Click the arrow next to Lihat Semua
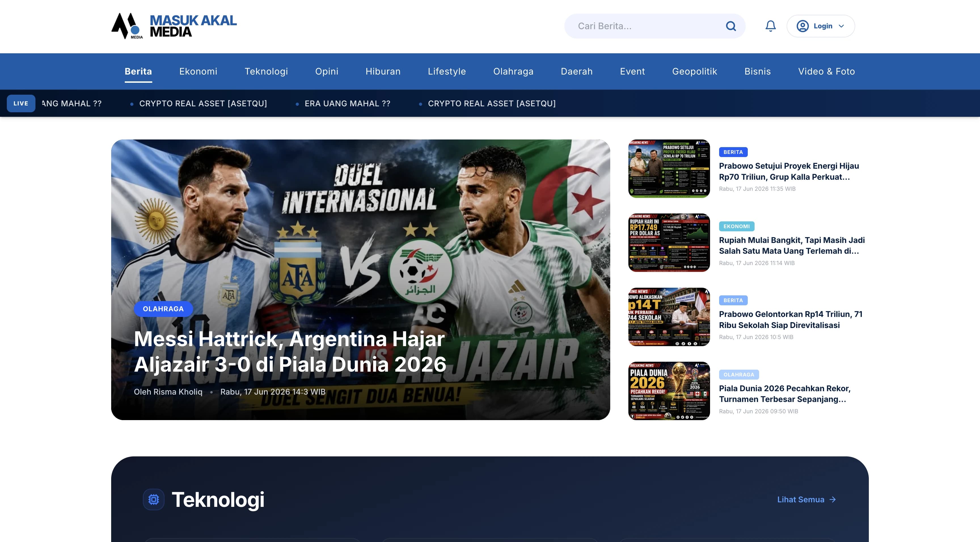 point(833,499)
